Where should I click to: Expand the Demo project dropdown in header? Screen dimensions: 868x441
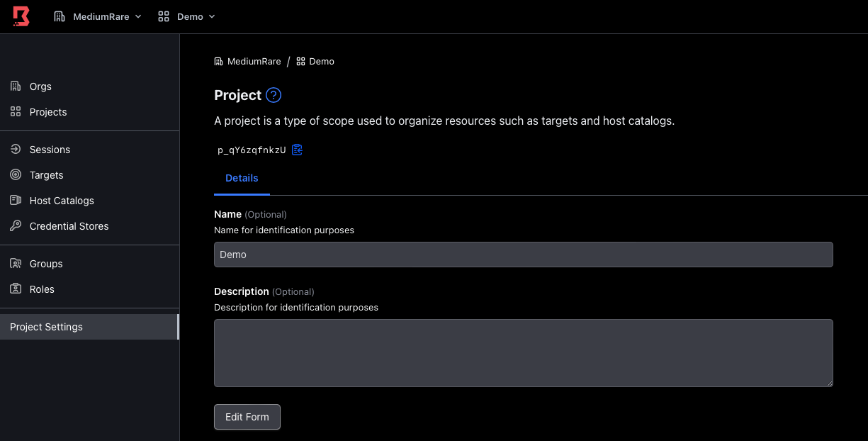[x=187, y=16]
